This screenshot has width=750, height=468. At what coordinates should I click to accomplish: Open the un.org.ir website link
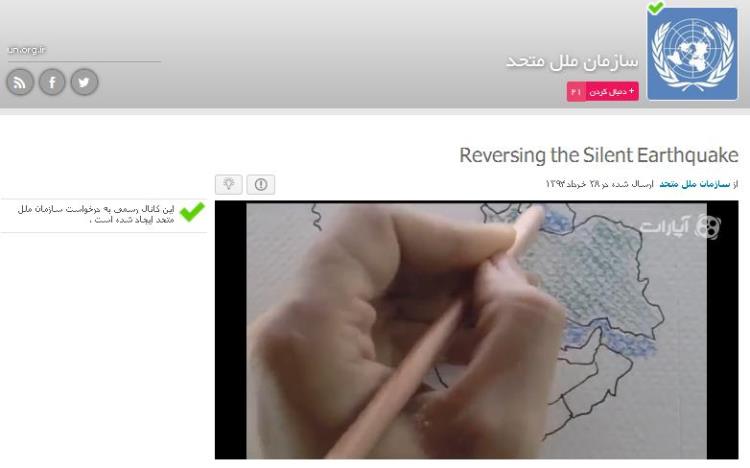(x=27, y=50)
